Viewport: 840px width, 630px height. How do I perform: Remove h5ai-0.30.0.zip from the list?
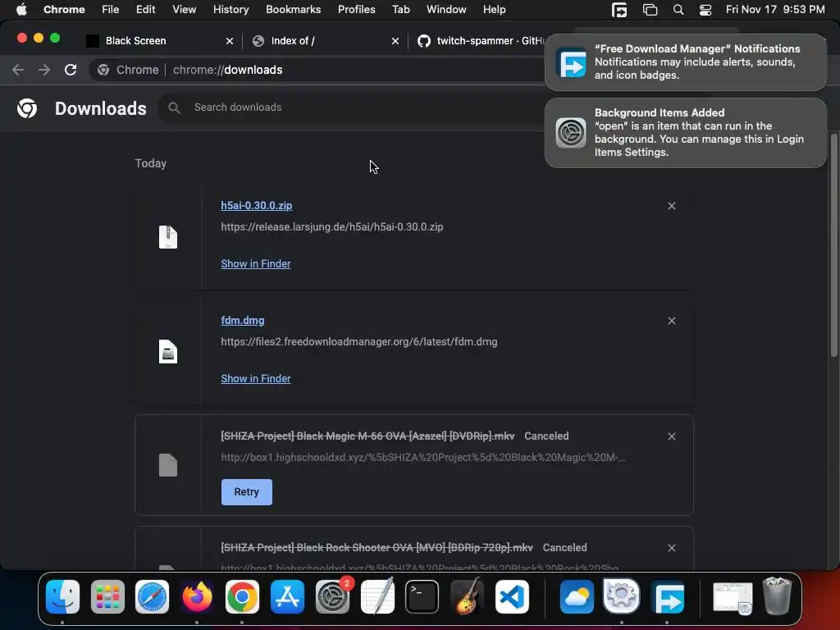coord(671,206)
